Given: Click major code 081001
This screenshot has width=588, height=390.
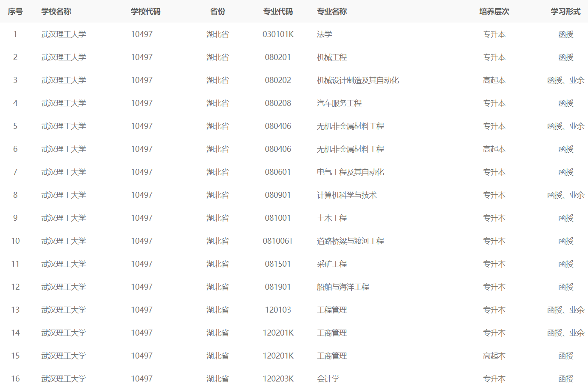Looking at the screenshot, I should click(278, 218).
